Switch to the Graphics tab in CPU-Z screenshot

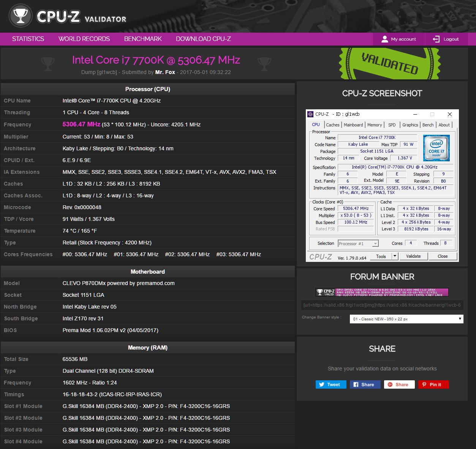tap(410, 125)
